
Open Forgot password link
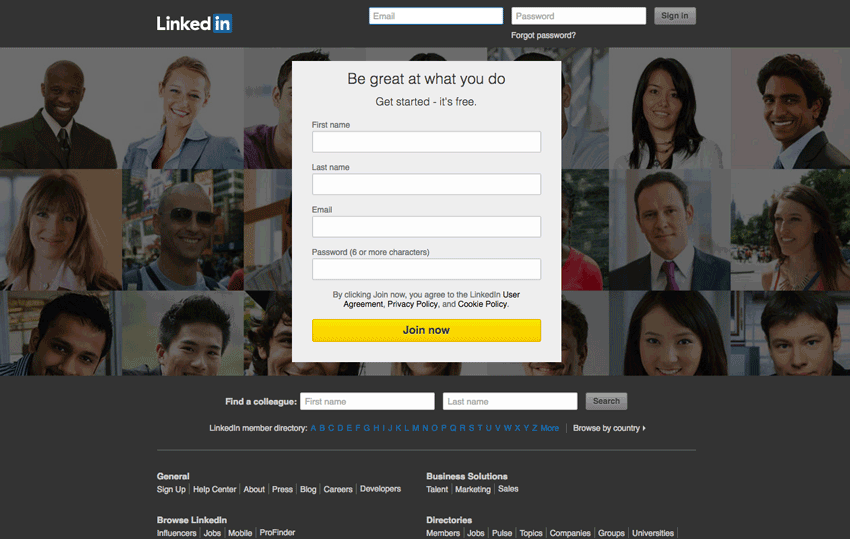[x=543, y=35]
